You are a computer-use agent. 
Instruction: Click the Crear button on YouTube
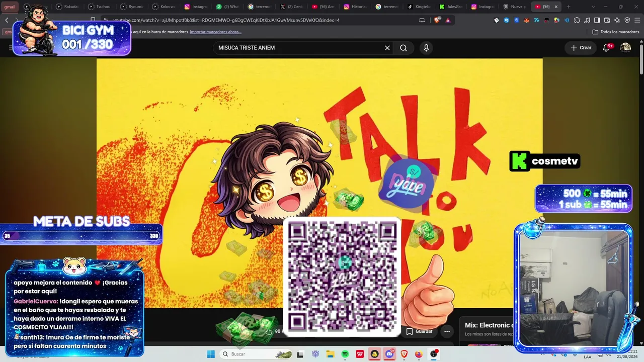pyautogui.click(x=581, y=48)
